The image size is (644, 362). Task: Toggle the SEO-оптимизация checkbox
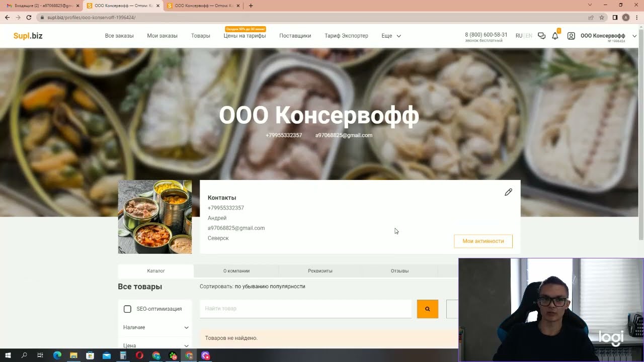click(x=127, y=309)
